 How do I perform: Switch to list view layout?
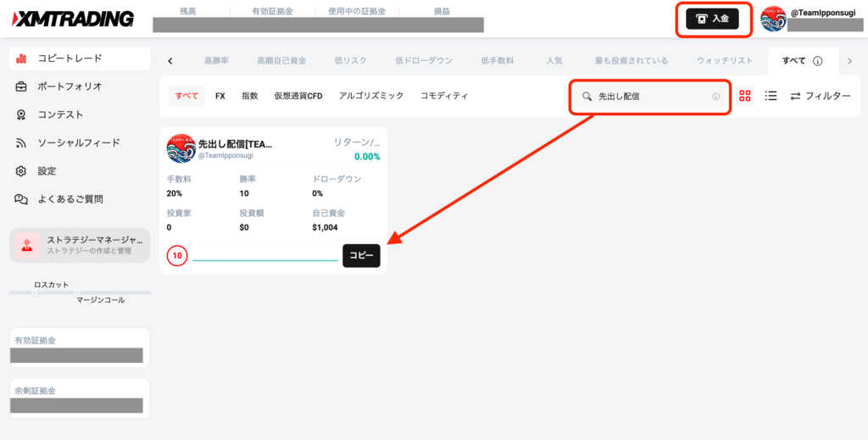pyautogui.click(x=771, y=97)
